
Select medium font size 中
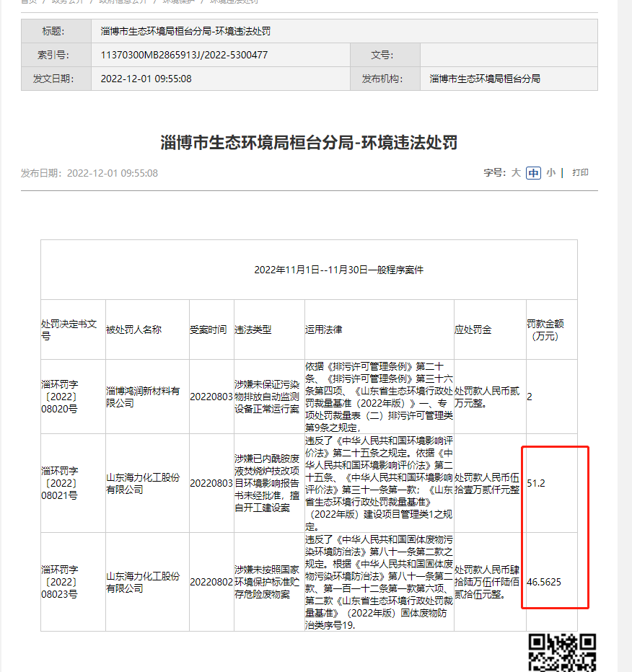point(533,173)
